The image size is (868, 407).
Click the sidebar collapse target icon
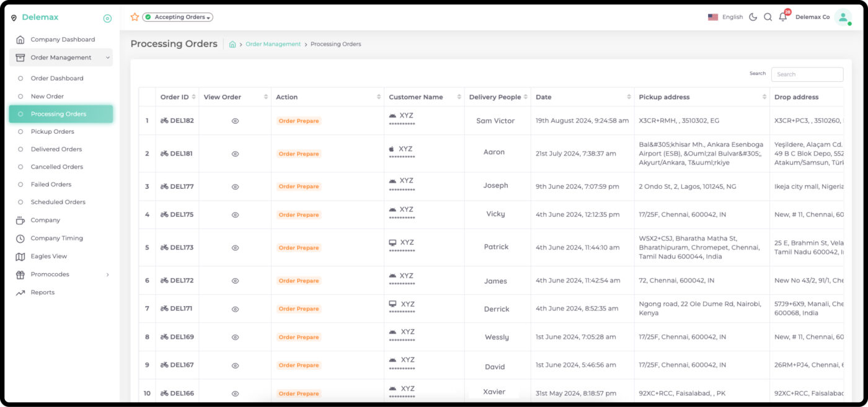coord(107,19)
